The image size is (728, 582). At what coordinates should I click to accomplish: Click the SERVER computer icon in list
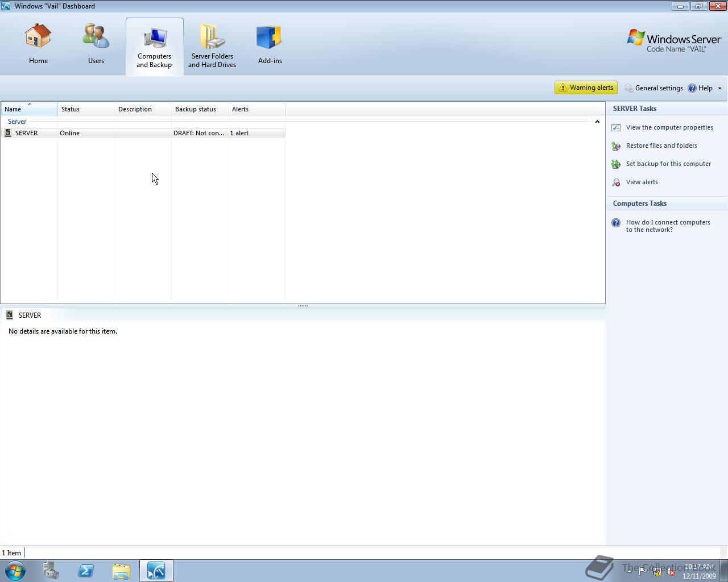click(8, 132)
